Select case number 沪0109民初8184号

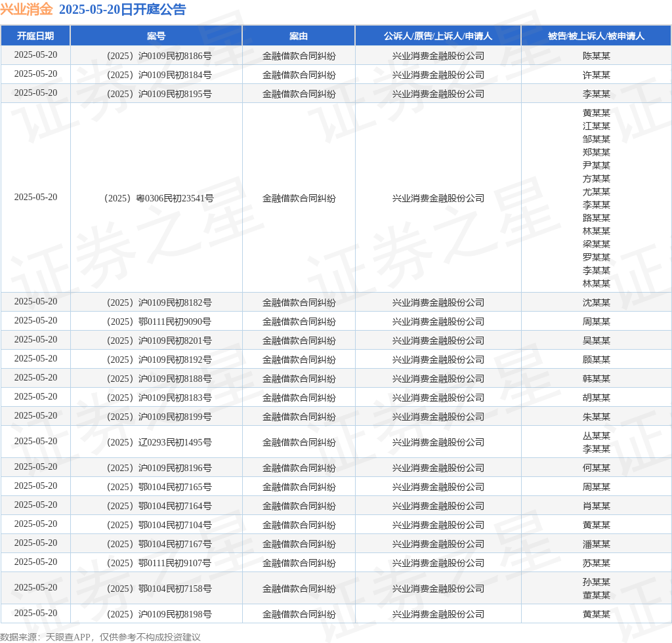[159, 75]
